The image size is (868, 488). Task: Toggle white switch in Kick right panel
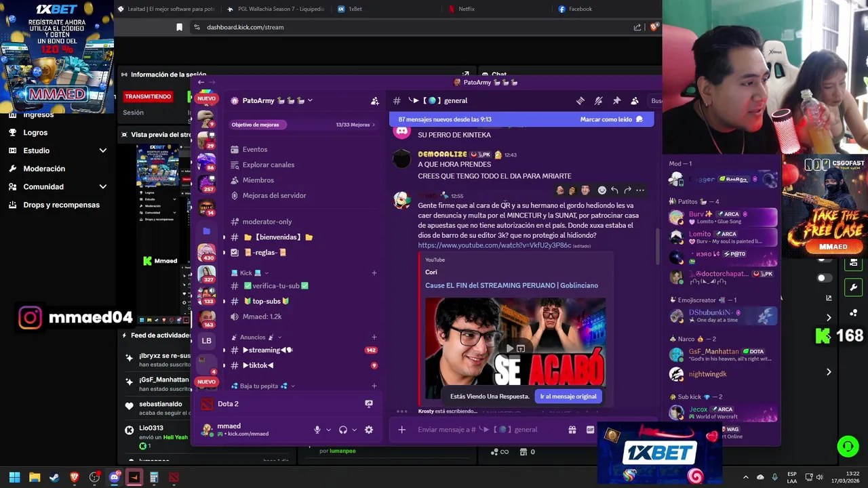825,278
